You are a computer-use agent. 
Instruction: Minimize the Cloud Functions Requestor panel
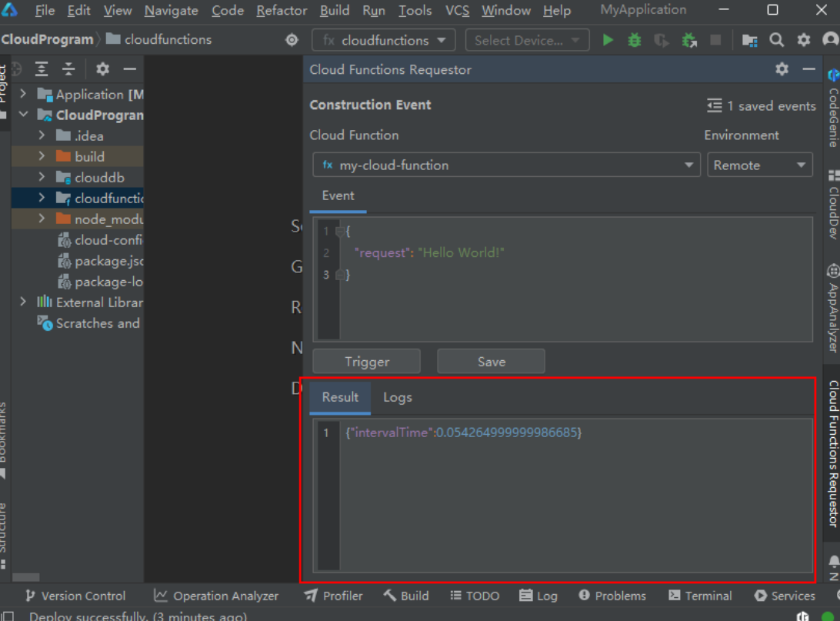click(x=809, y=69)
